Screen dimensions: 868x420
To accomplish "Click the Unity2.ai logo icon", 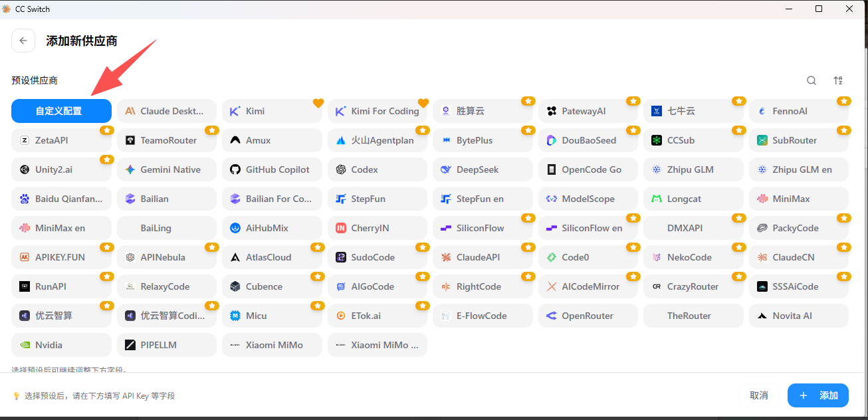I will click(x=25, y=169).
